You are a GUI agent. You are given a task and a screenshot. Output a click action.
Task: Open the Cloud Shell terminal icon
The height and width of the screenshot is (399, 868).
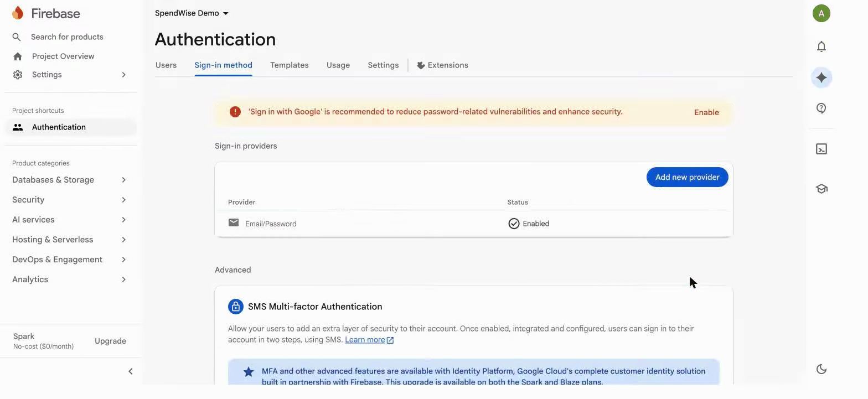click(821, 149)
